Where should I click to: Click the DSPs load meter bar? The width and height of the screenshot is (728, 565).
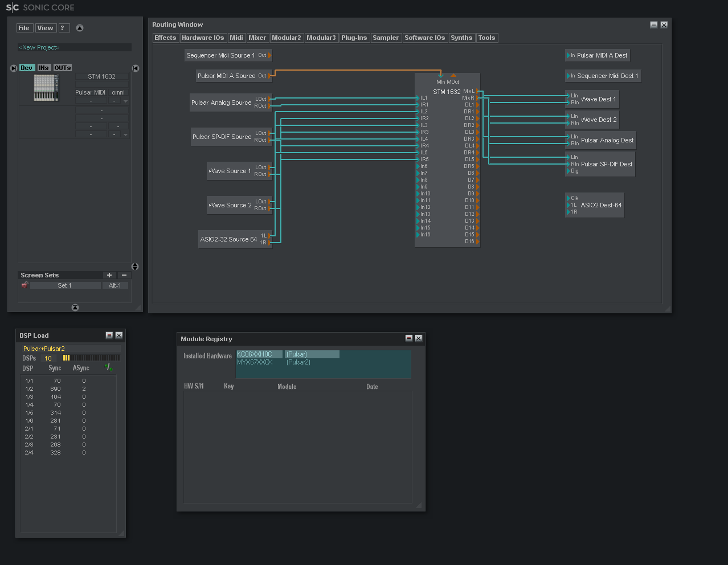pyautogui.click(x=91, y=358)
